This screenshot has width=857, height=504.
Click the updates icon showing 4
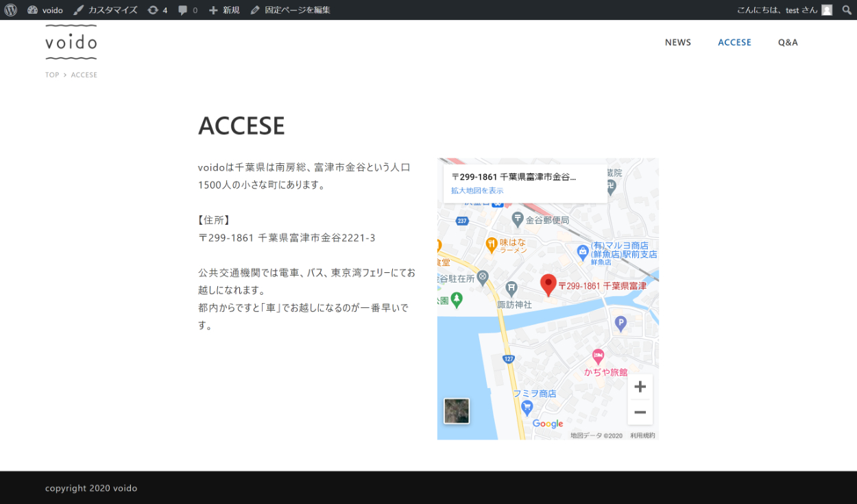[157, 10]
